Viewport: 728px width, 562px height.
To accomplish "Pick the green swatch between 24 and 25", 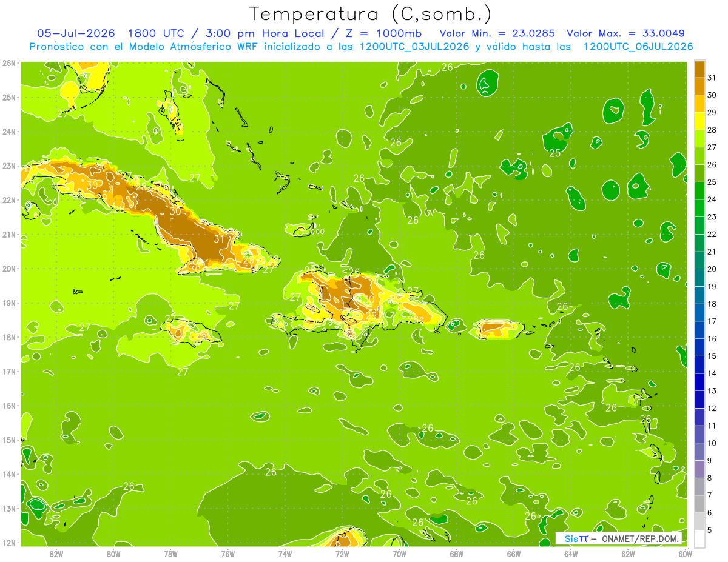I will click(699, 191).
